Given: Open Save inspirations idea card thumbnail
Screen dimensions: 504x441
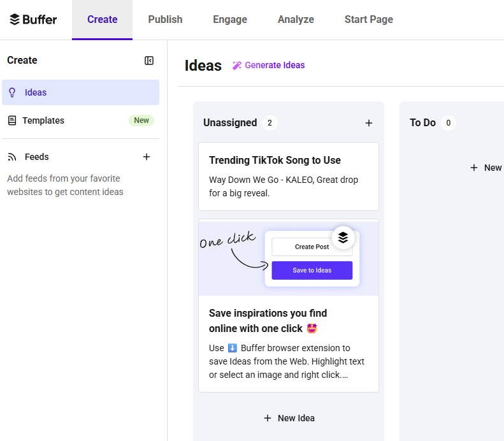Looking at the screenshot, I should pyautogui.click(x=288, y=257).
